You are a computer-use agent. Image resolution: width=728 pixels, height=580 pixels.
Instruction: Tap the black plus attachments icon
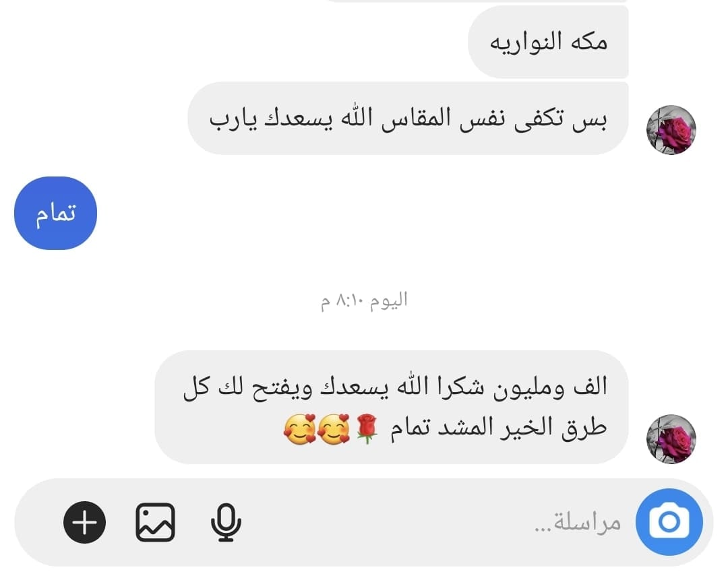[84, 522]
